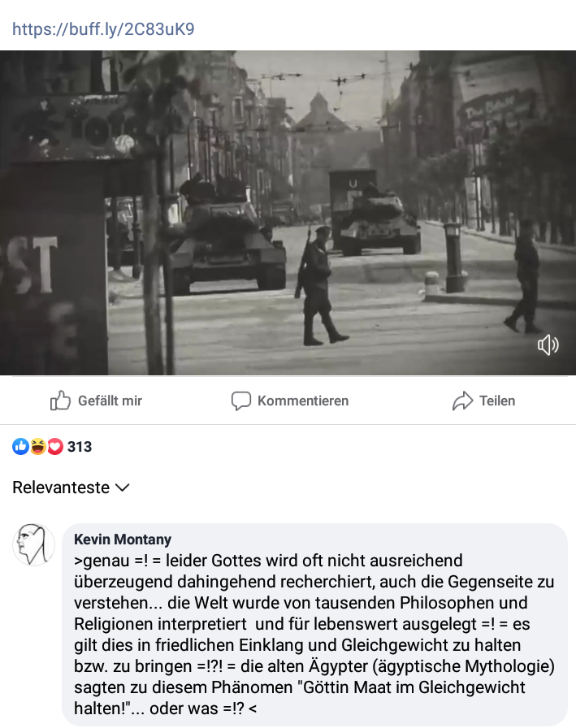Click the Kevin Montany name link
The image size is (576, 728).
123,539
